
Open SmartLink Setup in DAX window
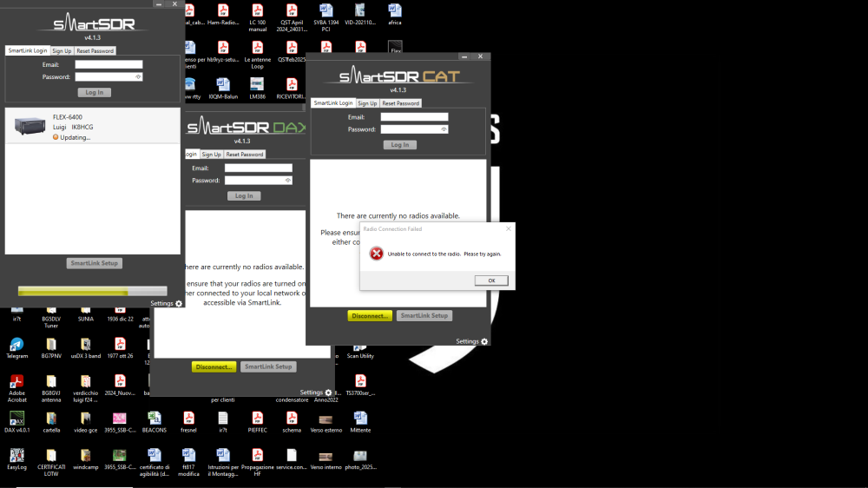click(268, 367)
